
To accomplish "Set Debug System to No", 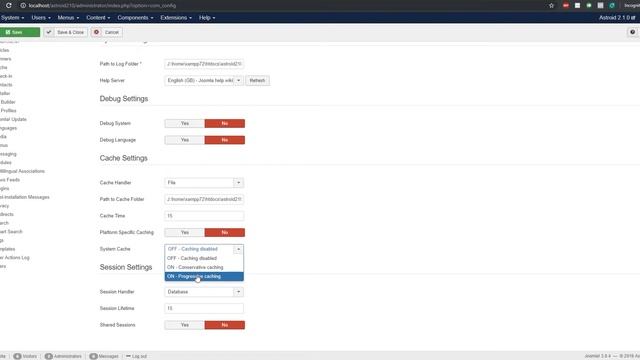I will coord(224,123).
